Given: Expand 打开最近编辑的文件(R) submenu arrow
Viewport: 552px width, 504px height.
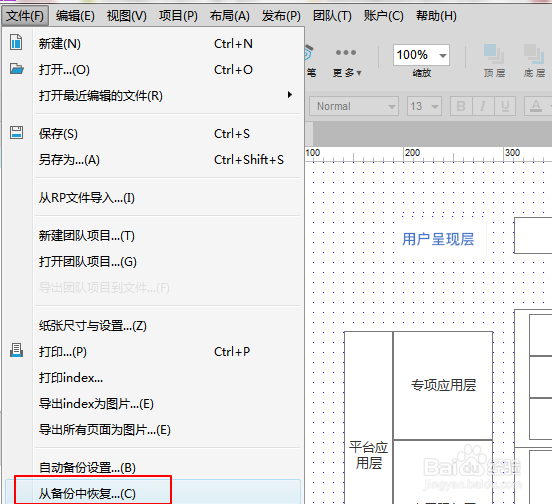Looking at the screenshot, I should [x=289, y=95].
